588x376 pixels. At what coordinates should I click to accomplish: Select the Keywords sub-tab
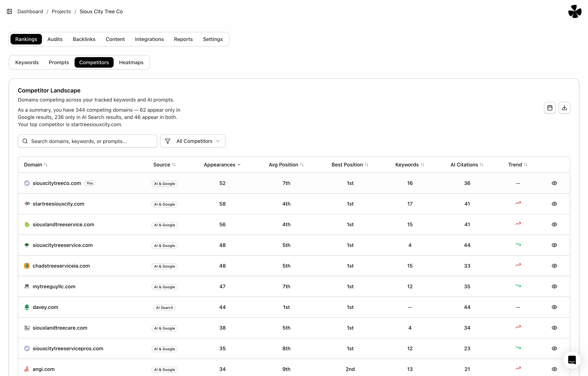coord(27,62)
